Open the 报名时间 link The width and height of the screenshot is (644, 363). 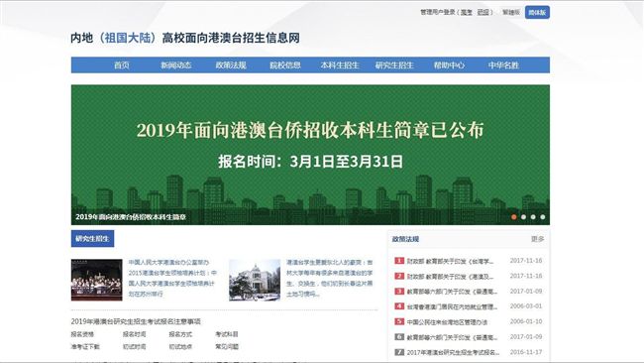134,334
